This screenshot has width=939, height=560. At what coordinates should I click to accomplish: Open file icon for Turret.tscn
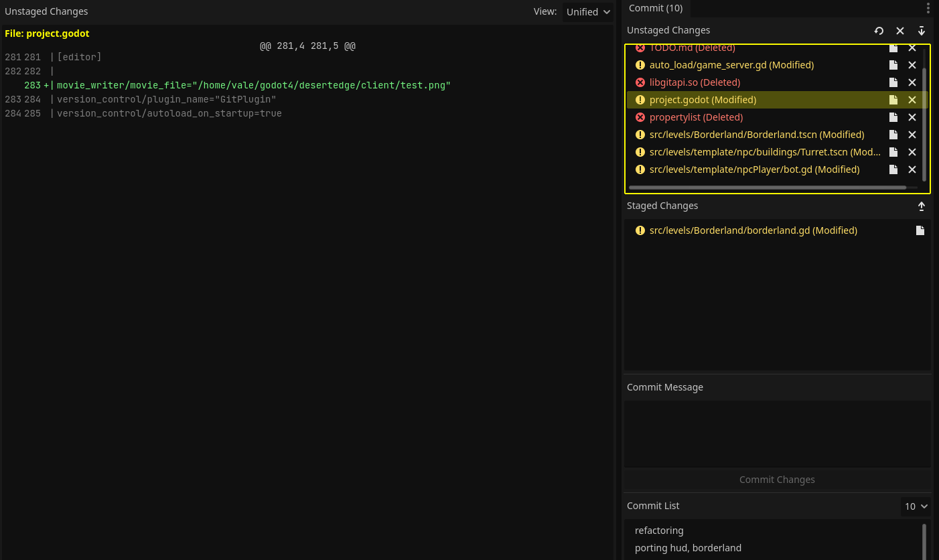coord(893,152)
